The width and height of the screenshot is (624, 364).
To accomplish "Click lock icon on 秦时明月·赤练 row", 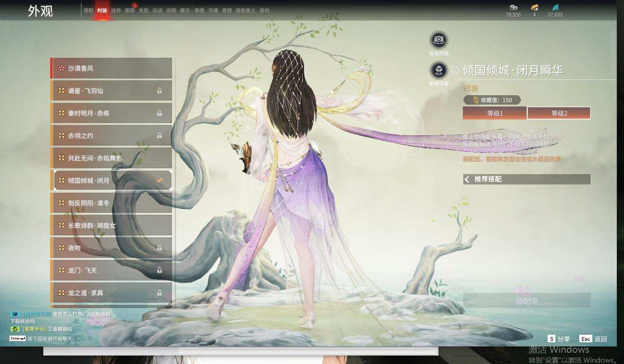I will 159,113.
